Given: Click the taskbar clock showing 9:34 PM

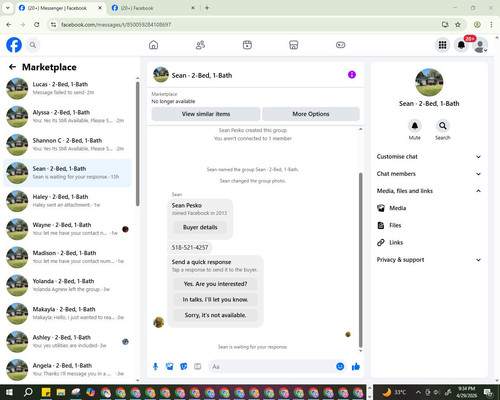Looking at the screenshot, I should point(466,392).
